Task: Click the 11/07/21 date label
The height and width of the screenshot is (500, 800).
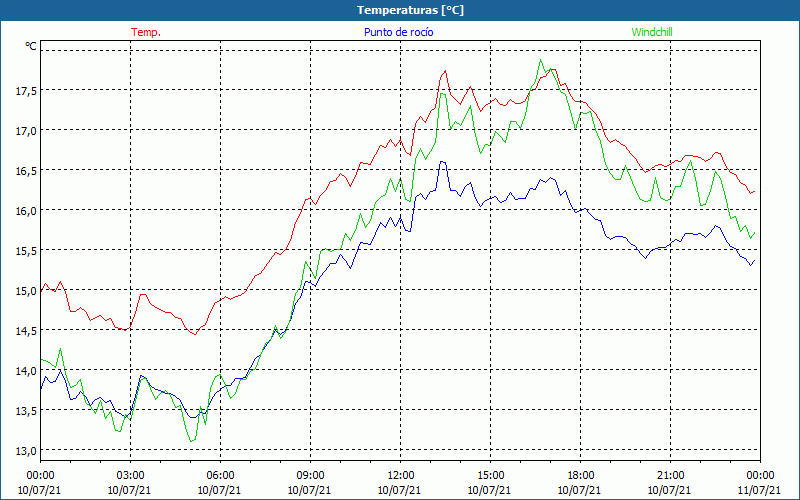Action: (759, 490)
